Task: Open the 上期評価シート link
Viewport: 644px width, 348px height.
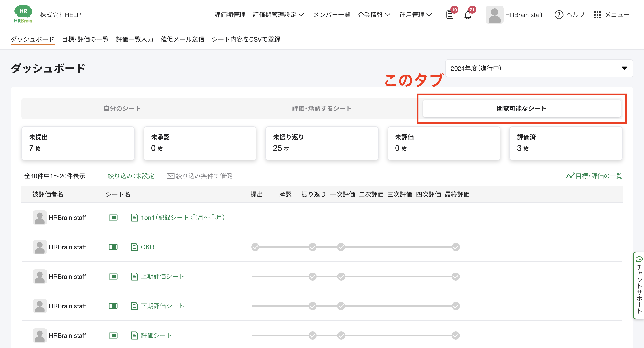Action: tap(163, 276)
